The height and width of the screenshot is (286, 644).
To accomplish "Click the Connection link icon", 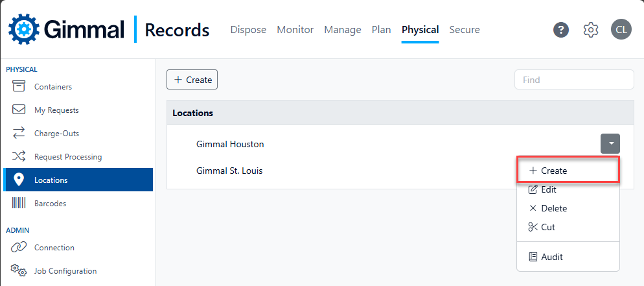I will click(x=19, y=247).
